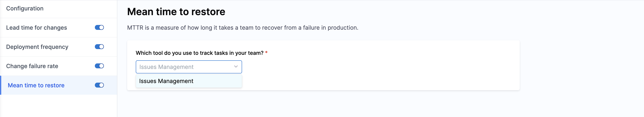Click blank page background below the card

point(325,105)
